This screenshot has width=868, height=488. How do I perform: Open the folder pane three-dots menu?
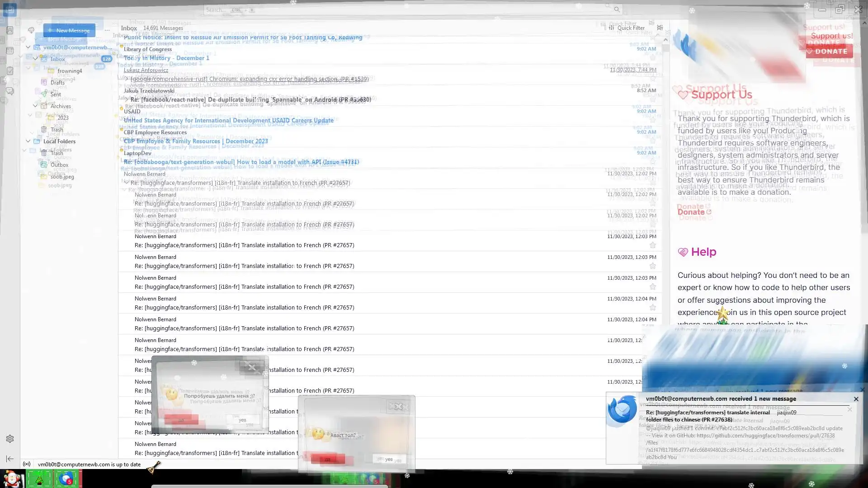pyautogui.click(x=107, y=30)
